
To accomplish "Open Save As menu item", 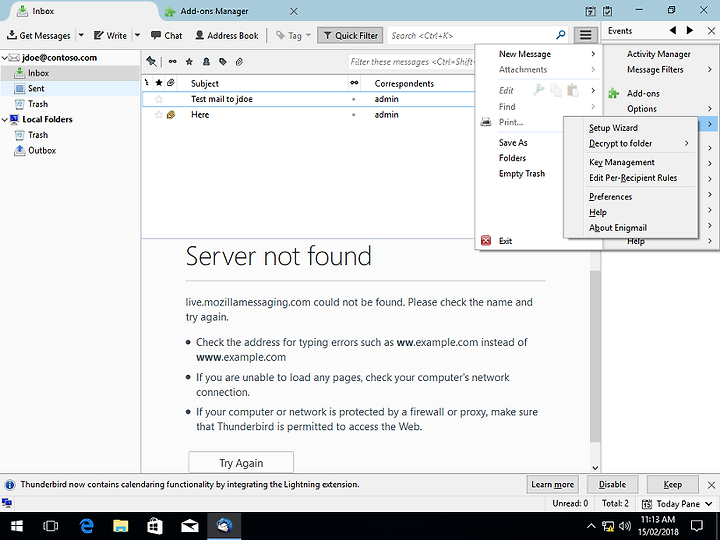I will [x=521, y=143].
